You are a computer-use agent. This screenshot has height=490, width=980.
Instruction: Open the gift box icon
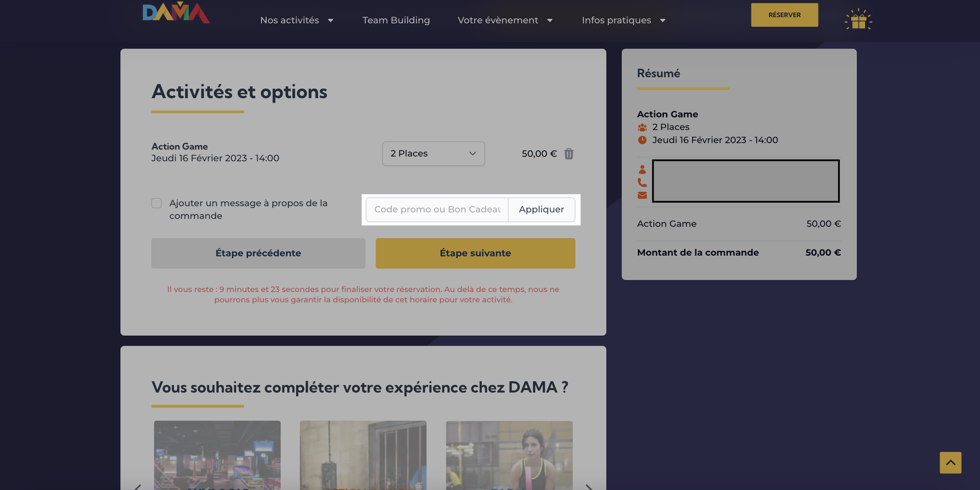858,20
